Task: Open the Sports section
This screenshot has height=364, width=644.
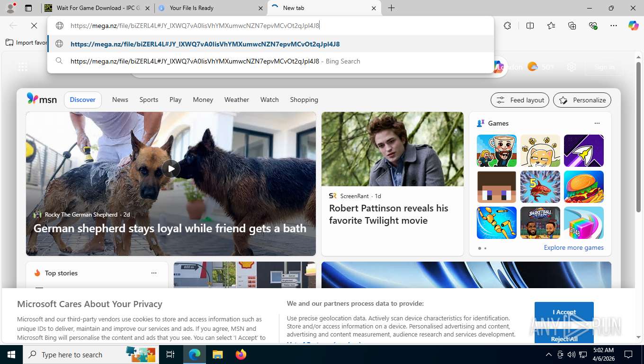Action: point(149,100)
